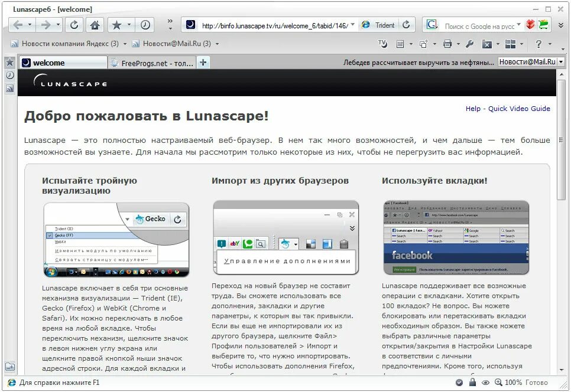This screenshot has width=571, height=392.
Task: Click the close-tab X box icon
Action: (487, 44)
